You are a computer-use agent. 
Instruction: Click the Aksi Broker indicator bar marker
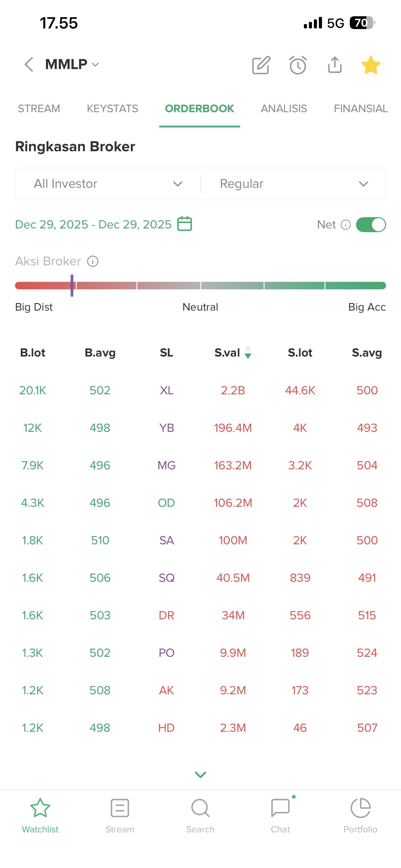[x=72, y=286]
